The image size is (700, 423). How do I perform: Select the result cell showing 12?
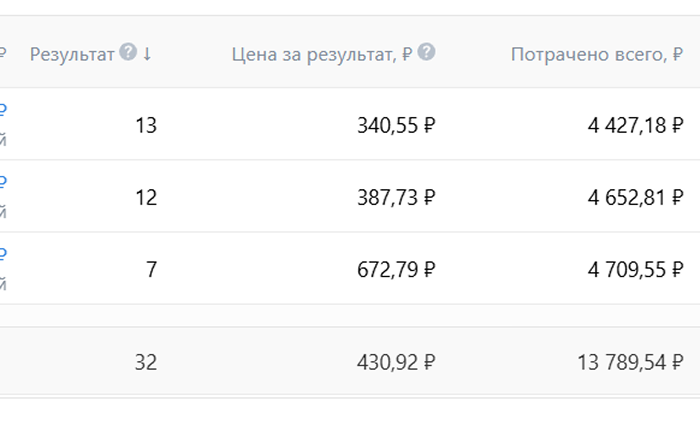click(x=146, y=197)
